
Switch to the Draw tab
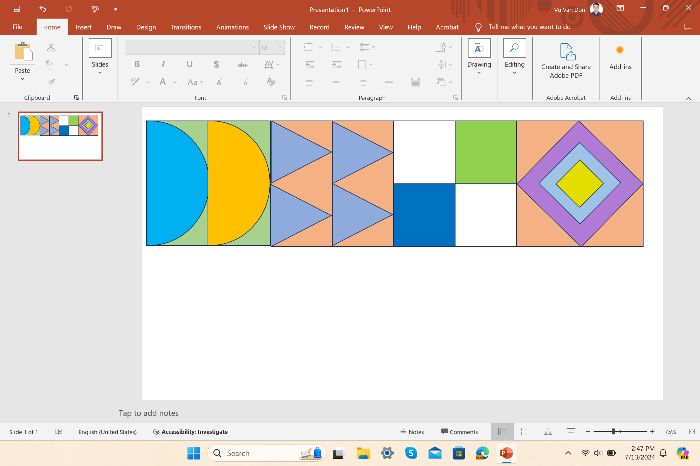[114, 27]
